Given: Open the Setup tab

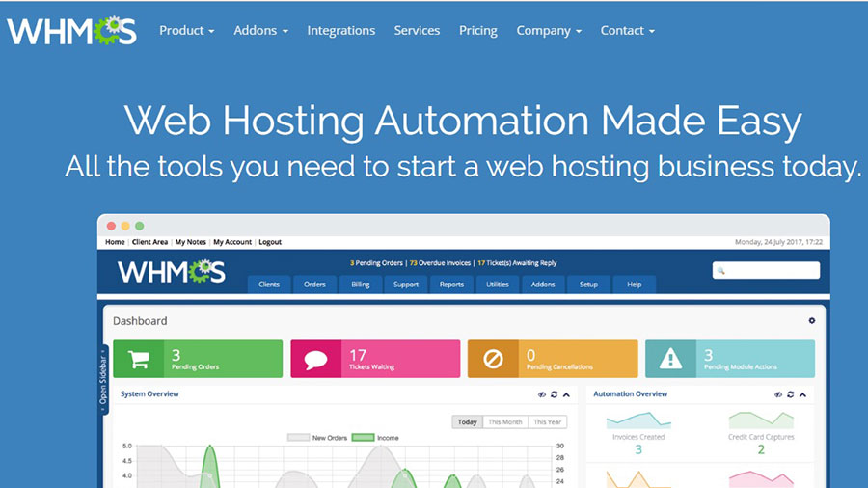Looking at the screenshot, I should point(588,285).
